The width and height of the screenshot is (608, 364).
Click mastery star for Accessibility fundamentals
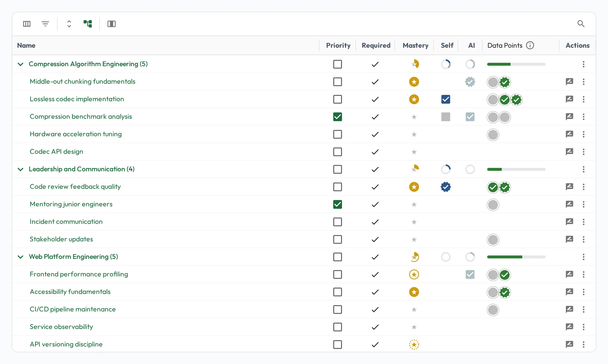(x=414, y=292)
